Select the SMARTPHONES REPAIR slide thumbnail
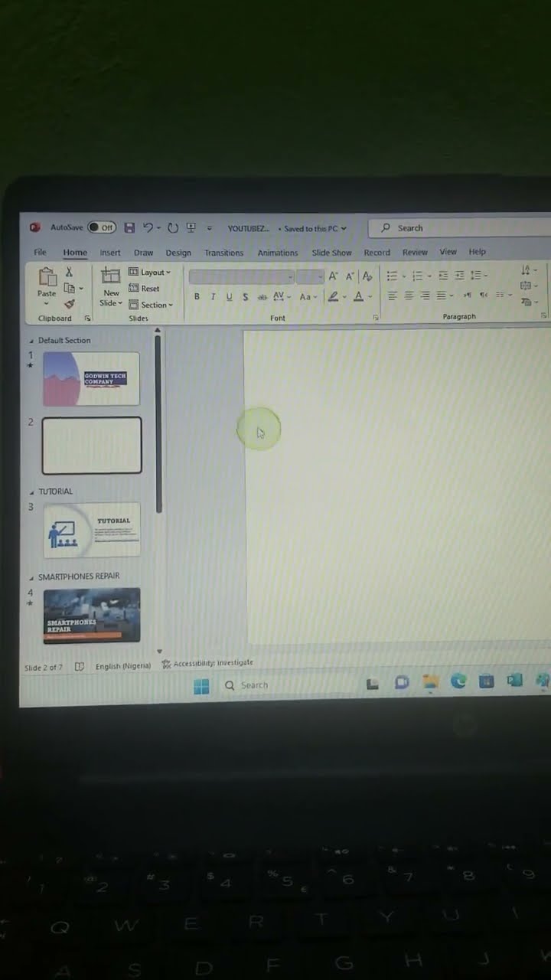The image size is (551, 980). point(92,615)
